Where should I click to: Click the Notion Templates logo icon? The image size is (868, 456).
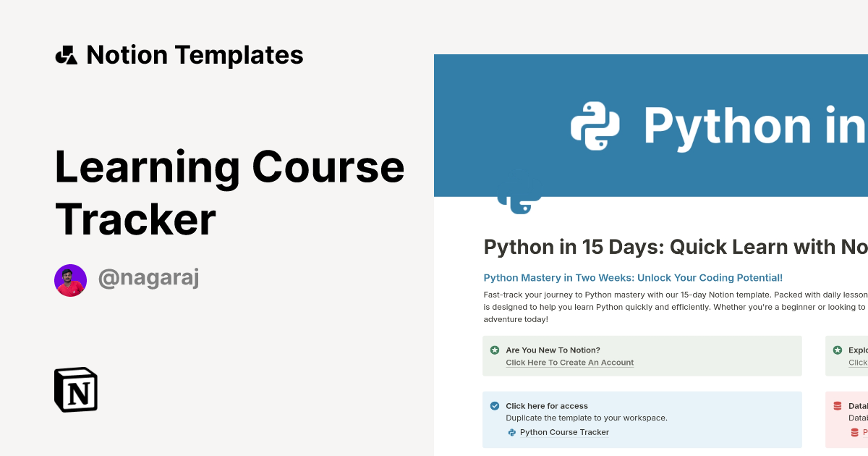tap(67, 54)
